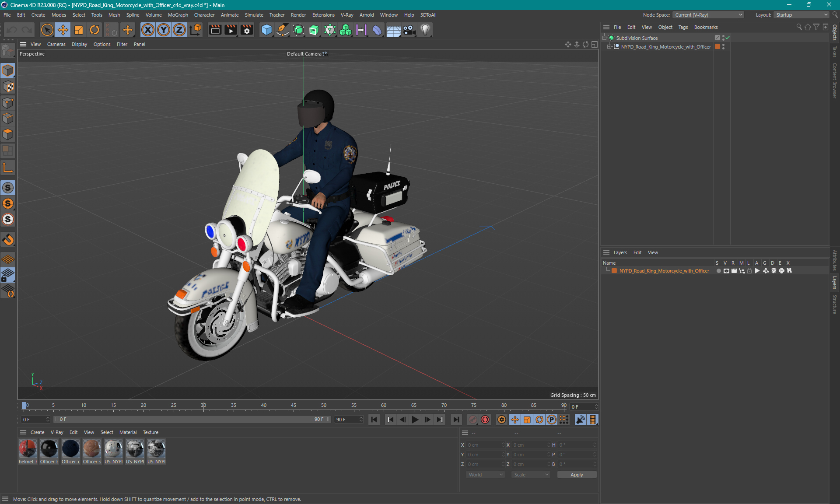Image resolution: width=840 pixels, height=504 pixels.
Task: Select the Rotate tool in top toolbar
Action: (x=94, y=30)
